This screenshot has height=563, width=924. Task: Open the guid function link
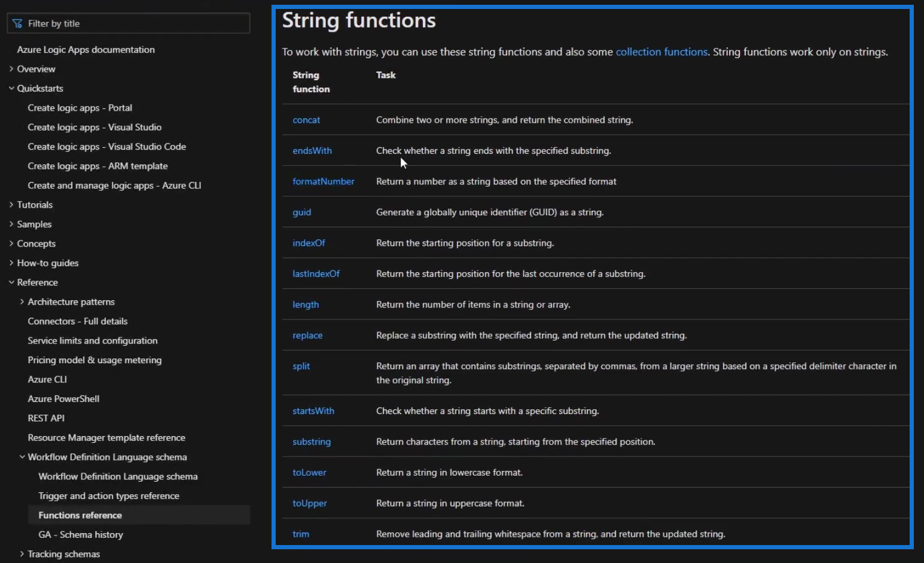click(x=302, y=212)
